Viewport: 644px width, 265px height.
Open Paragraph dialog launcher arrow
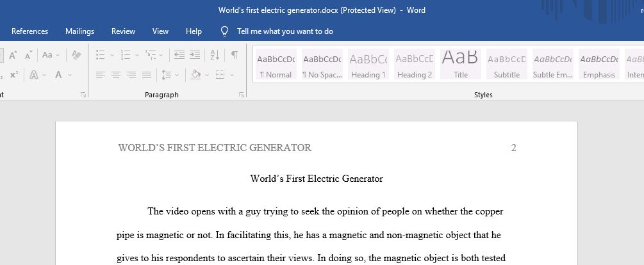click(242, 95)
